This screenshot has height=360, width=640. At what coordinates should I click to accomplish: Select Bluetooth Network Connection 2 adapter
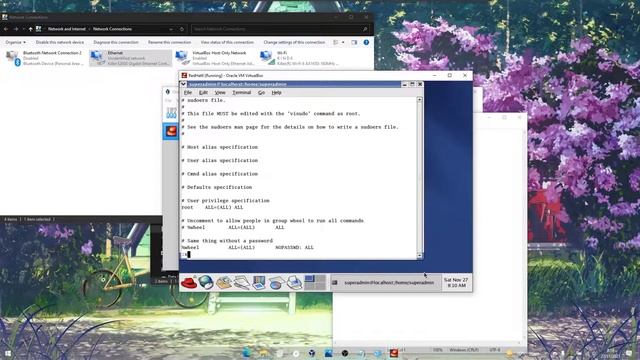pyautogui.click(x=44, y=58)
